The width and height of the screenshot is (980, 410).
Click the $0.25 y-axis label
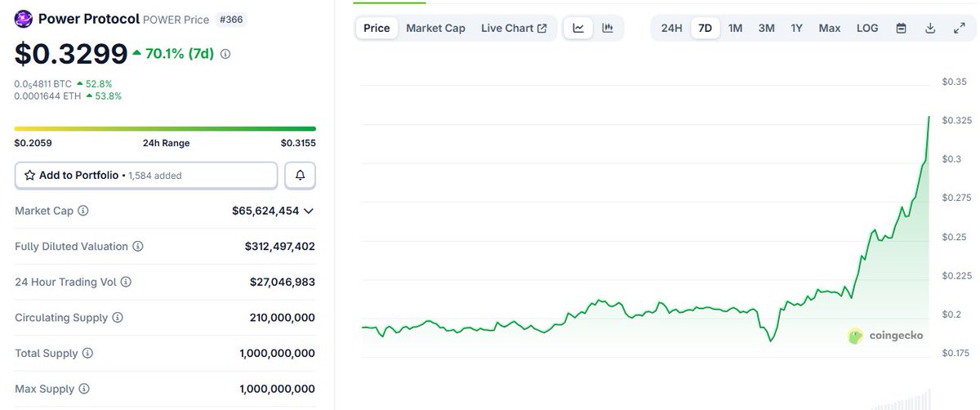(x=954, y=237)
